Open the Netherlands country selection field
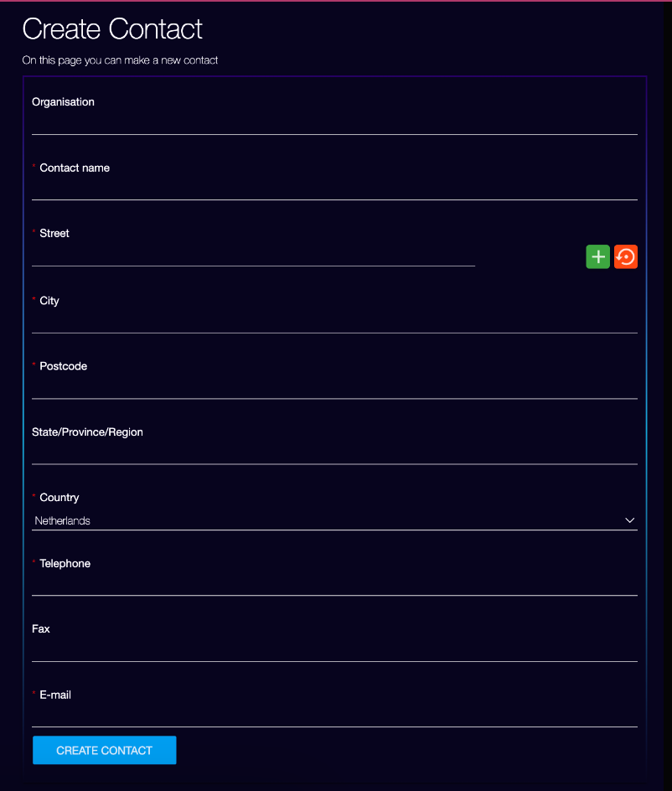Screen dimensions: 672x791 point(334,520)
